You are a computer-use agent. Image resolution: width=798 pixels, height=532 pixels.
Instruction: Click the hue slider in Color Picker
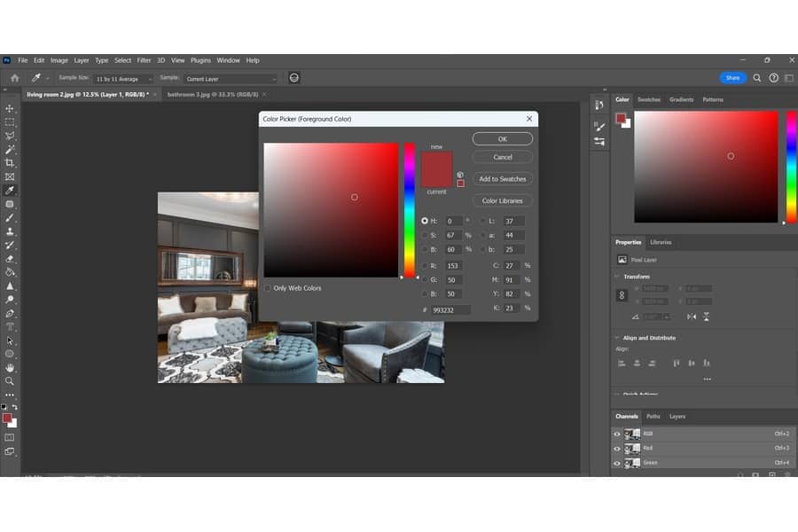coord(410,210)
